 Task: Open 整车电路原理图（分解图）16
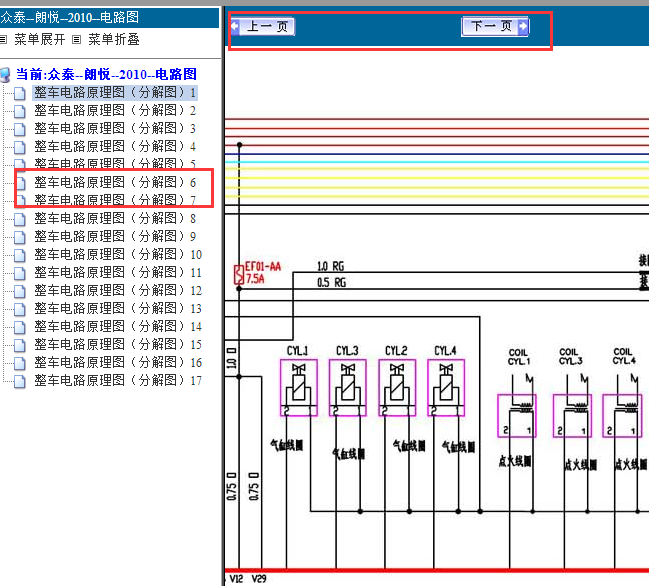click(118, 363)
